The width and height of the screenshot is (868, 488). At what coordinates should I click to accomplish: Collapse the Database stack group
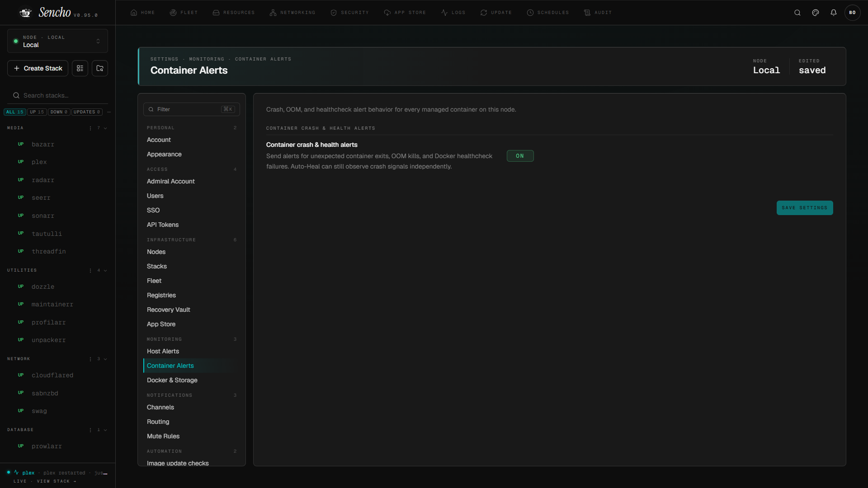105,430
